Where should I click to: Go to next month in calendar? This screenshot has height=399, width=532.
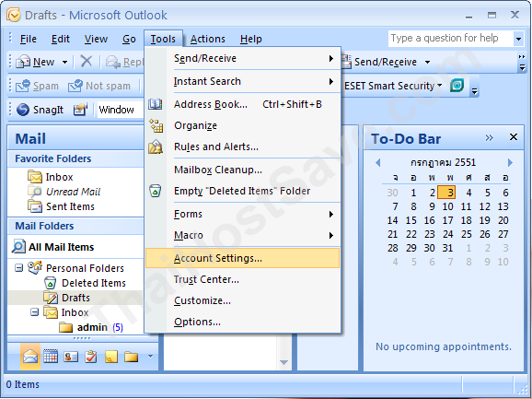510,163
